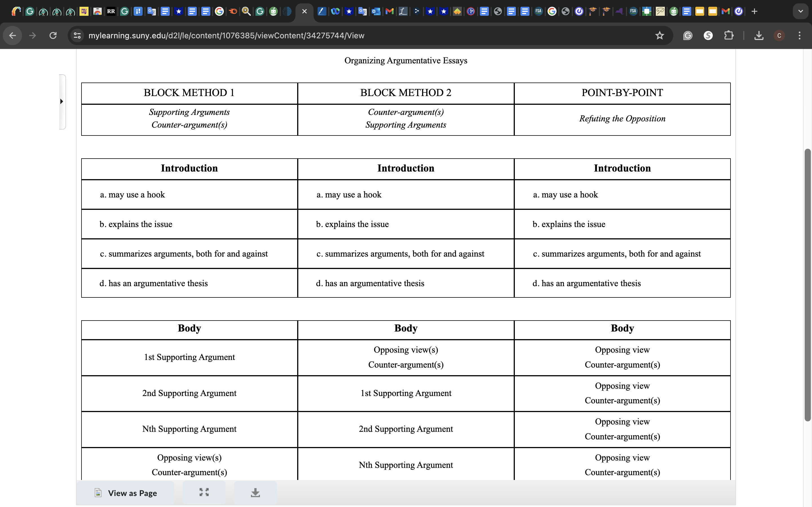Image resolution: width=812 pixels, height=507 pixels.
Task: Close the current active tab
Action: tap(304, 11)
